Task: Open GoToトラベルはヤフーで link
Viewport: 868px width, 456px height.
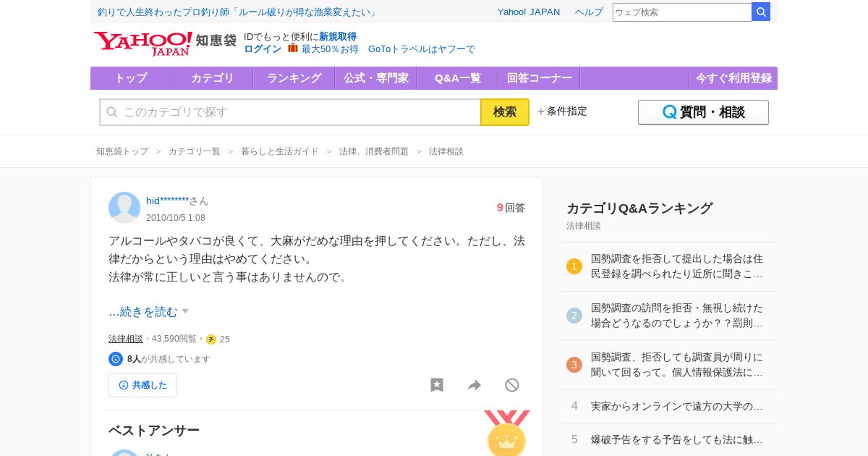Action: (422, 49)
